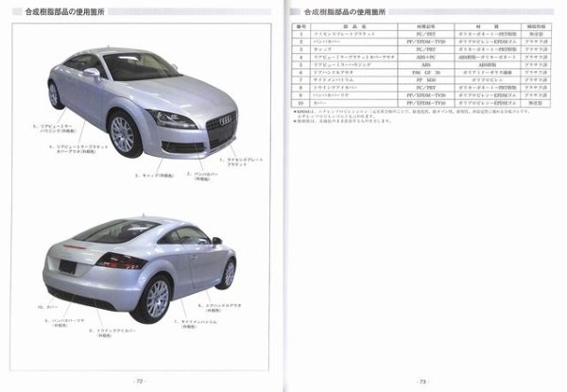
Task: Click page number 72
Action: tap(139, 382)
